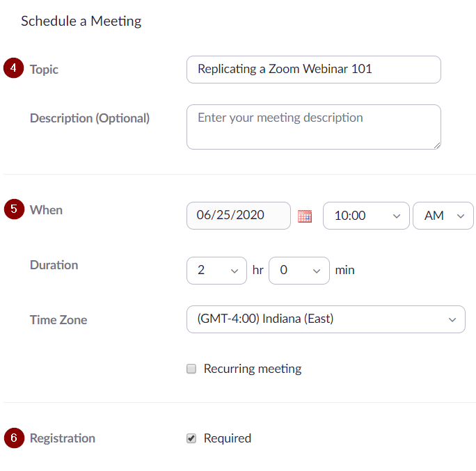476x471 pixels.
Task: Open the calendar date picker icon
Action: [x=305, y=216]
